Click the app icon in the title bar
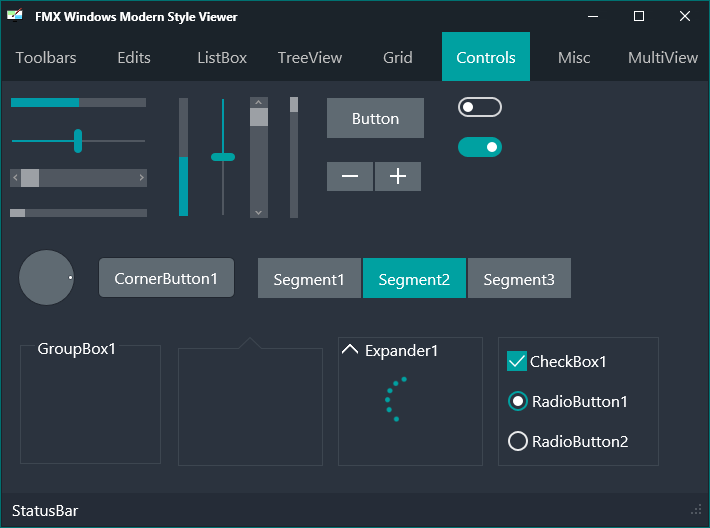710x528 pixels. point(14,16)
